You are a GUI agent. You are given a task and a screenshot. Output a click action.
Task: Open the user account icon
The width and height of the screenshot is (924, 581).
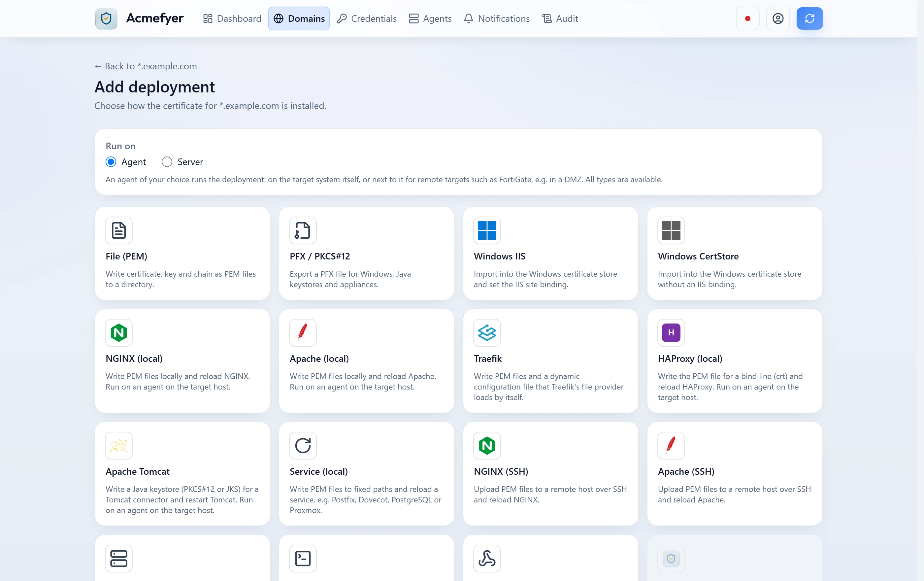[778, 18]
